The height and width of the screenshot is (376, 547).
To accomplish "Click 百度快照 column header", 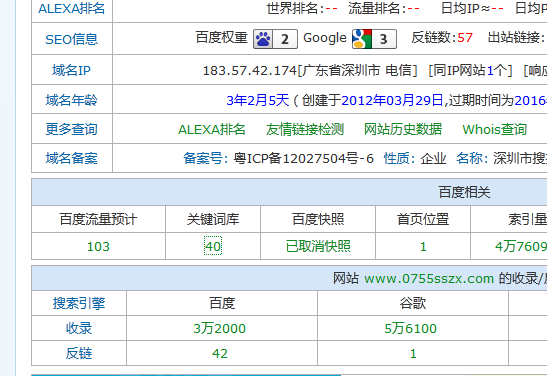I will (x=318, y=219).
